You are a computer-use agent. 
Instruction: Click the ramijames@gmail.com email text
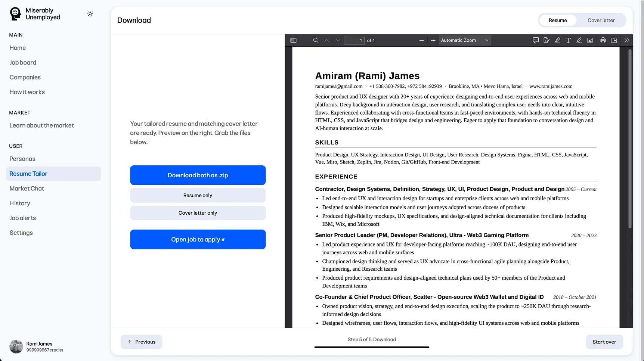[x=339, y=86]
